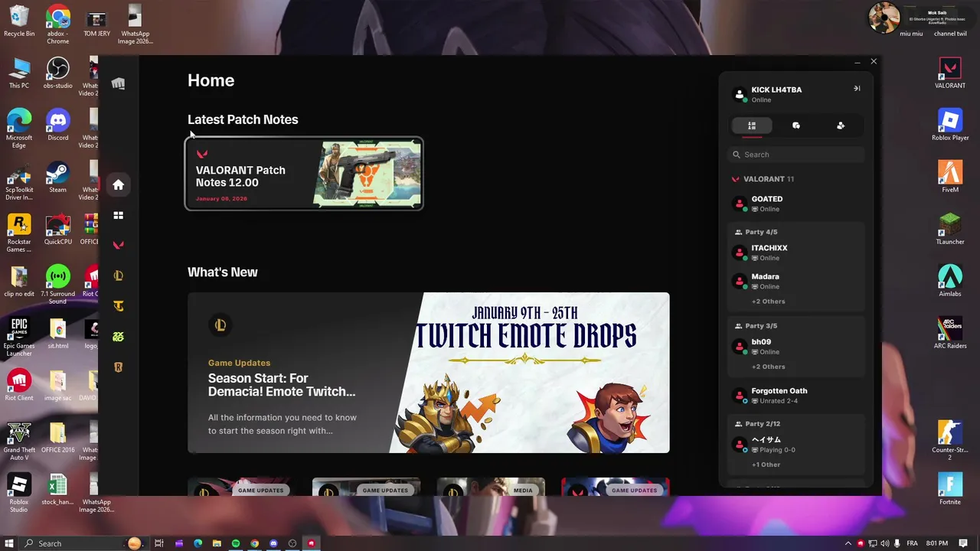The width and height of the screenshot is (980, 551).
Task: Open VALORANT Patch Notes 12.00 card
Action: click(x=304, y=174)
